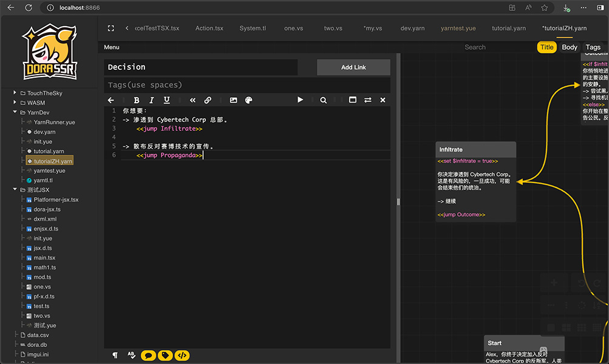Viewport: 609px width, 364px height.
Task: Open the color palette tool
Action: pyautogui.click(x=248, y=100)
